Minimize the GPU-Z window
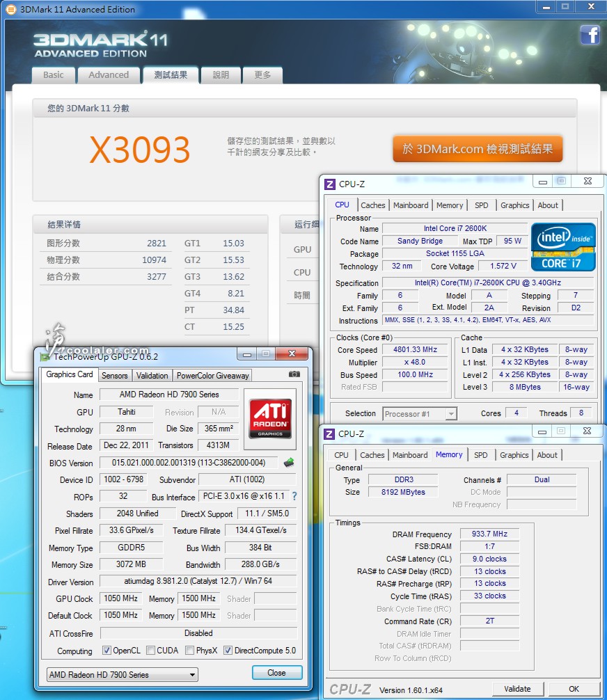607x700 pixels. point(247,354)
